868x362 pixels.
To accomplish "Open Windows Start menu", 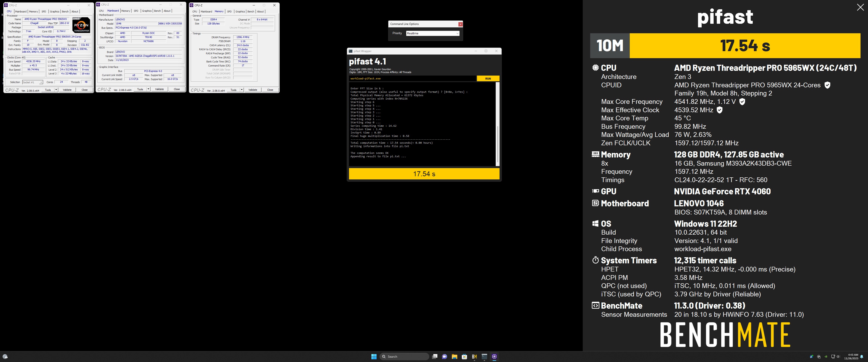I will point(374,357).
